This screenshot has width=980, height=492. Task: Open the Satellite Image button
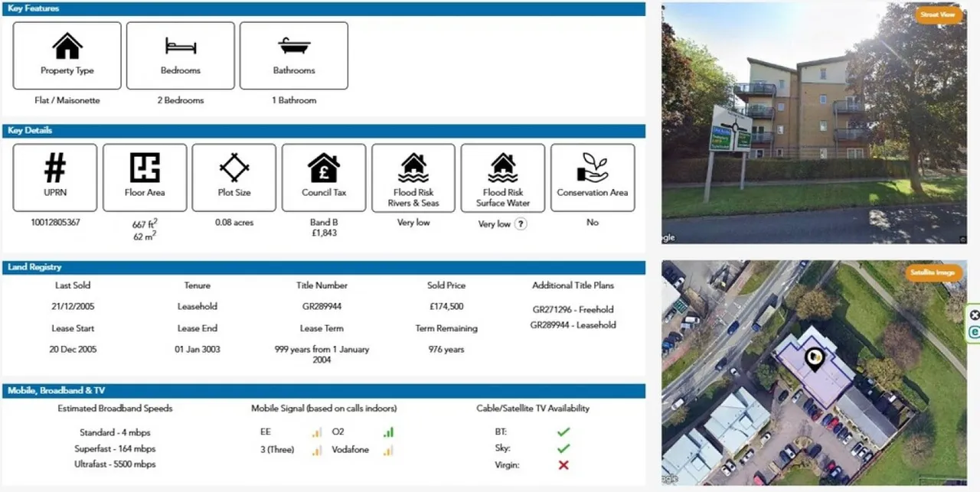click(x=933, y=272)
